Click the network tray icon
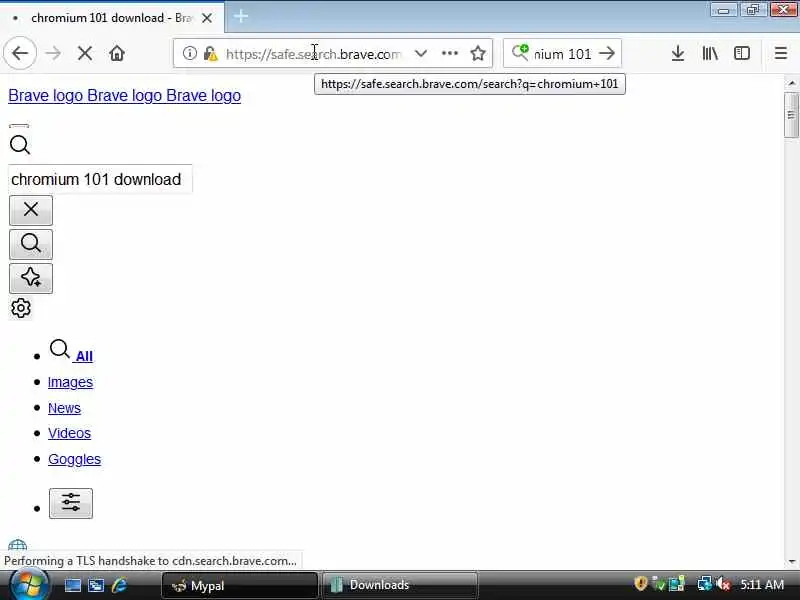800x600 pixels. pyautogui.click(x=705, y=583)
